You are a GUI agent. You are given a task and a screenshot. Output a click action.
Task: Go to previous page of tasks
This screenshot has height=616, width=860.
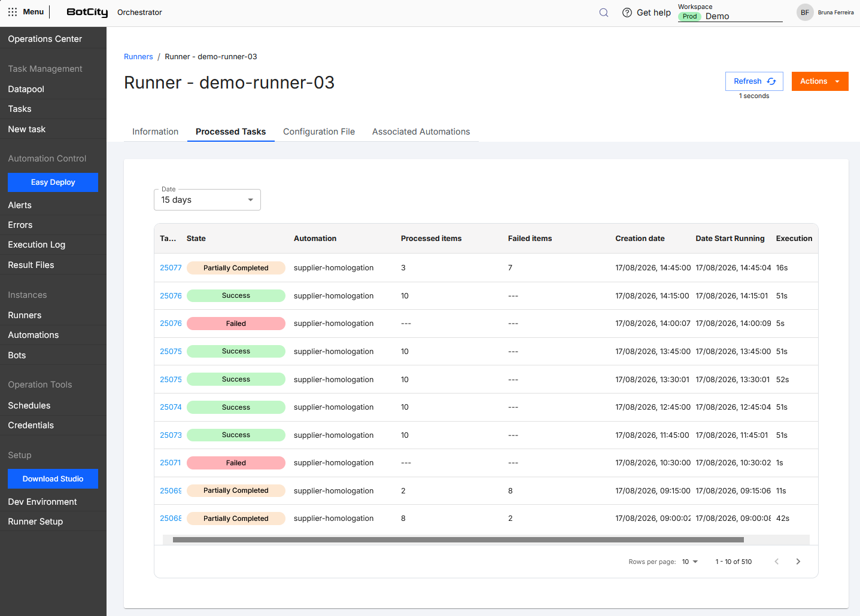(776, 562)
